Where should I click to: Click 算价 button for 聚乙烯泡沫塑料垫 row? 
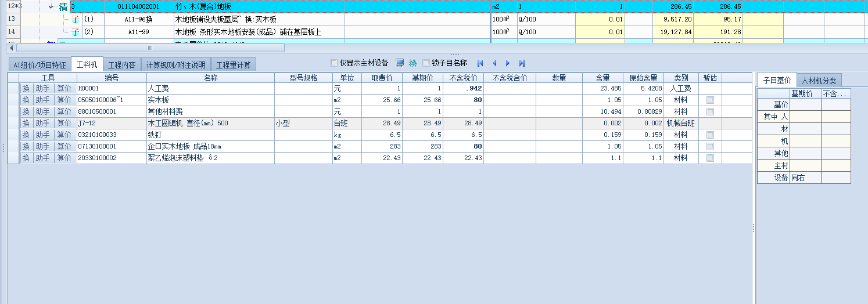(x=64, y=158)
